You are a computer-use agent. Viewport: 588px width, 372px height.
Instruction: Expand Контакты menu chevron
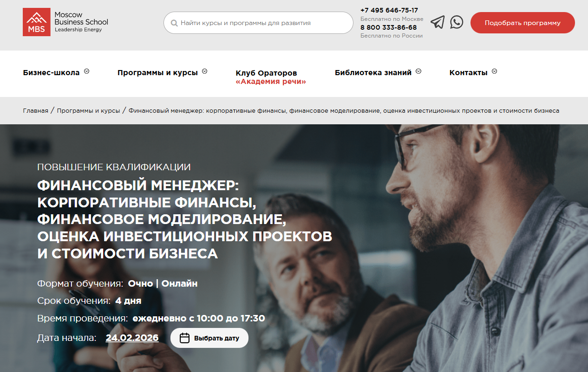[x=494, y=71]
